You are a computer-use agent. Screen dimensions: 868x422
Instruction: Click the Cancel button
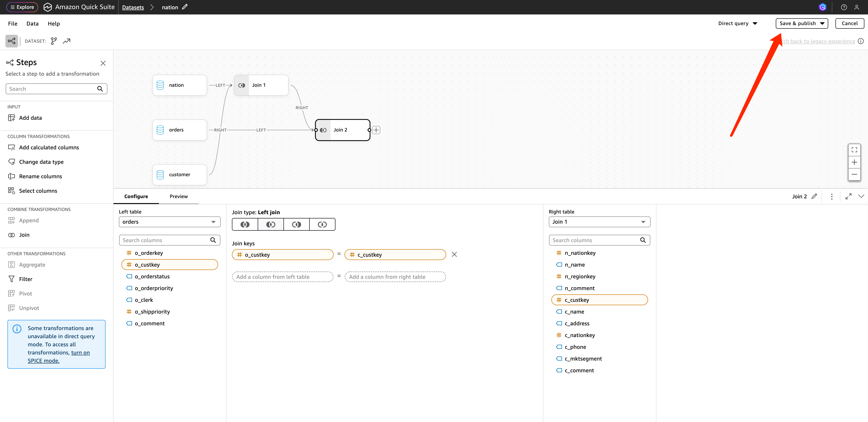(x=849, y=23)
